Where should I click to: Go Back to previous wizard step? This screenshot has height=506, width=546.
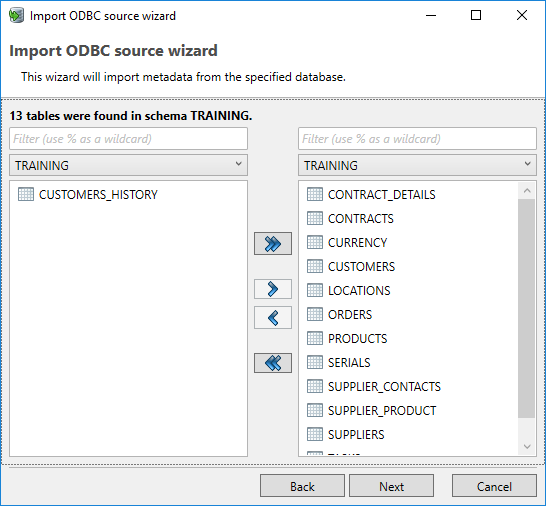(x=302, y=486)
